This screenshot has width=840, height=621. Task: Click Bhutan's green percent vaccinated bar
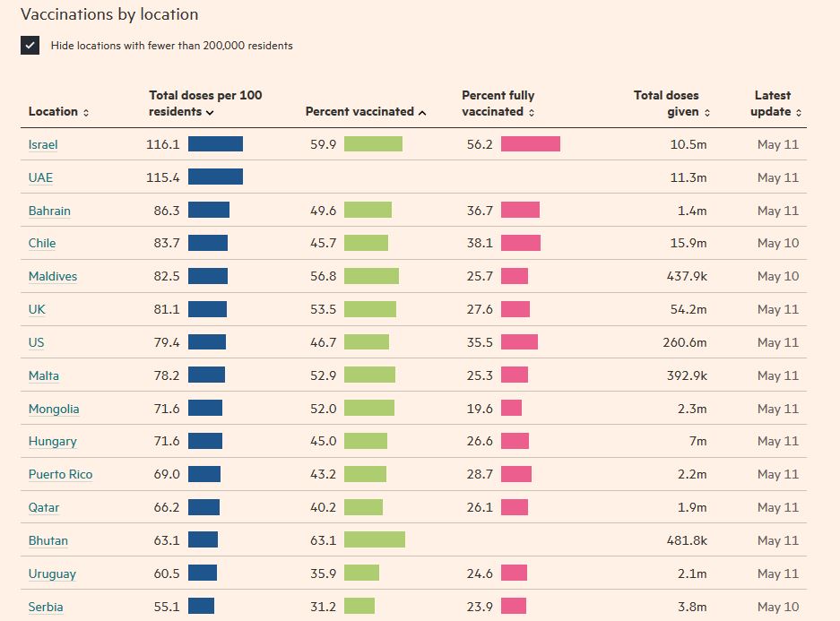point(374,540)
